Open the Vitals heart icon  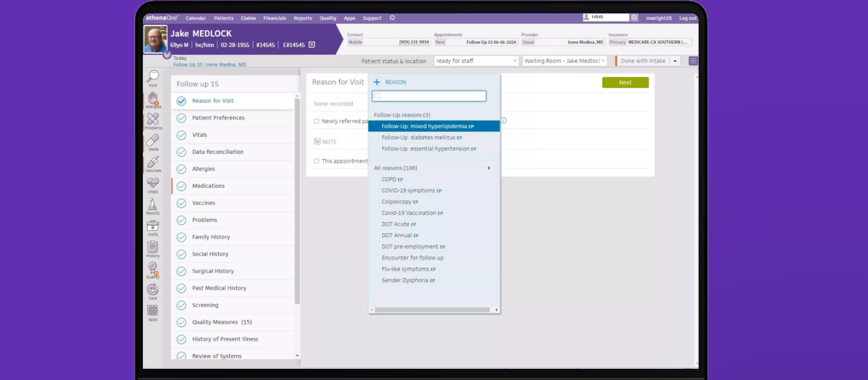point(152,184)
